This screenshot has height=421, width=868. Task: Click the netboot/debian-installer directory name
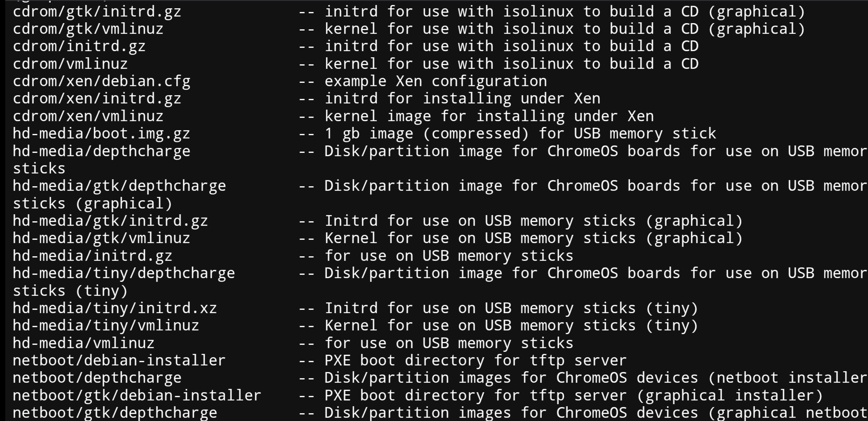pyautogui.click(x=119, y=360)
